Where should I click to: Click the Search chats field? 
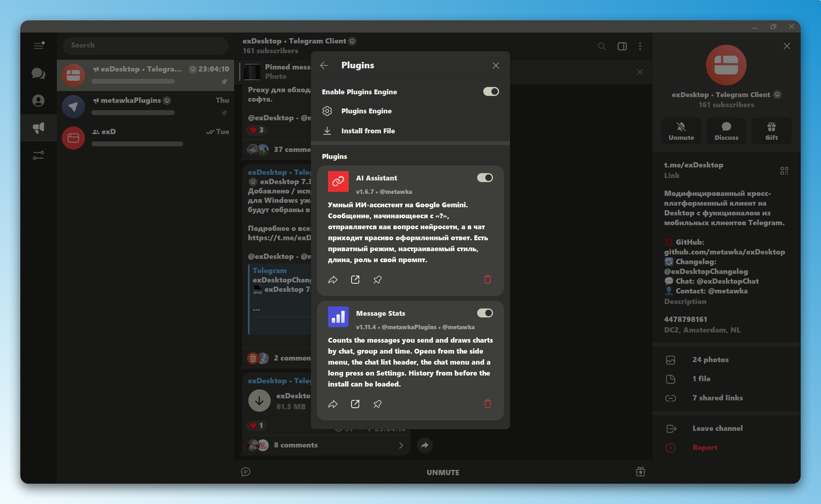[146, 46]
